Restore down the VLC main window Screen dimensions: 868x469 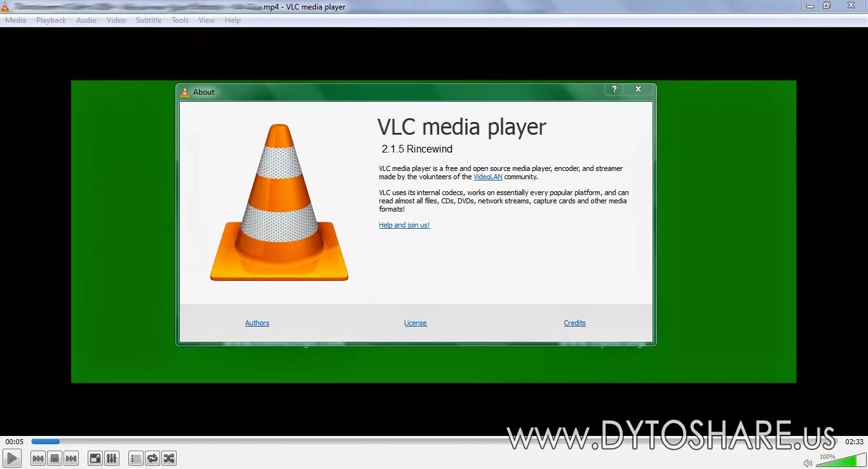(827, 6)
